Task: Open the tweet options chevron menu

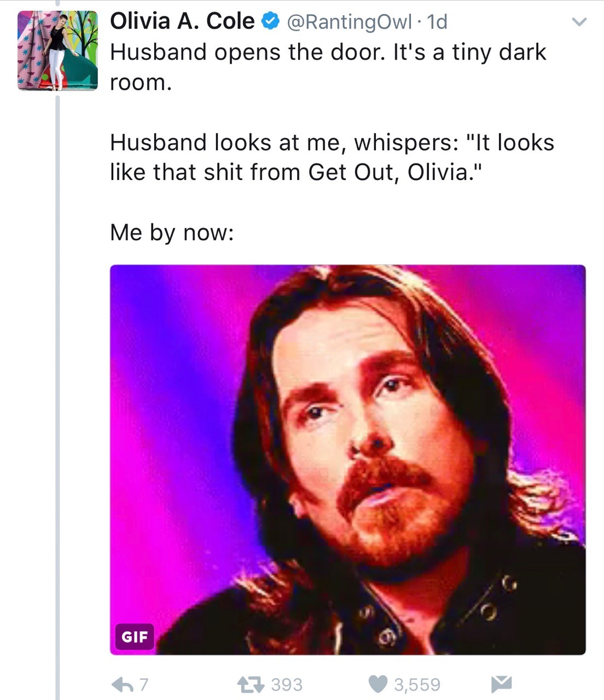Action: tap(579, 22)
